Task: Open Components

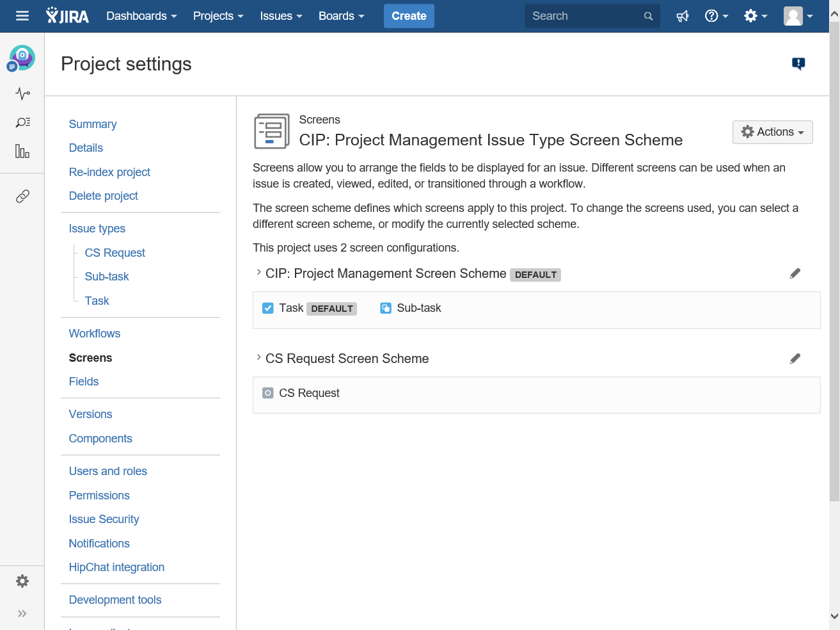Action: [100, 439]
